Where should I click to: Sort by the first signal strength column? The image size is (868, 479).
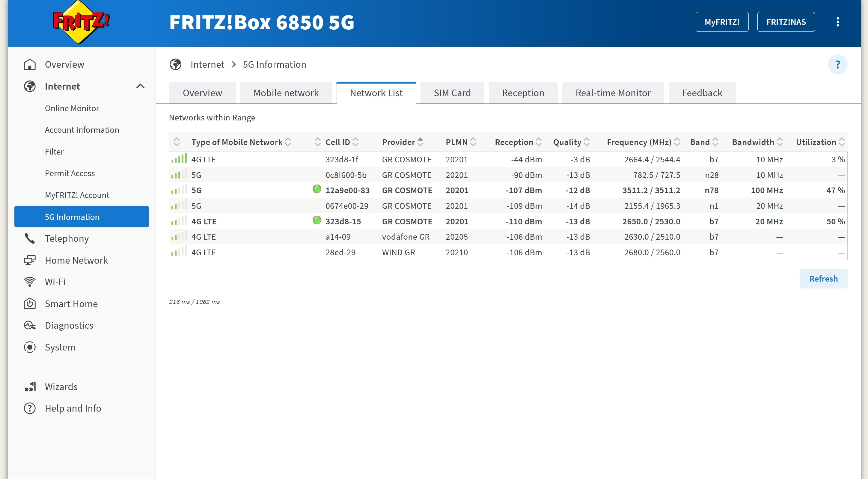click(x=177, y=142)
